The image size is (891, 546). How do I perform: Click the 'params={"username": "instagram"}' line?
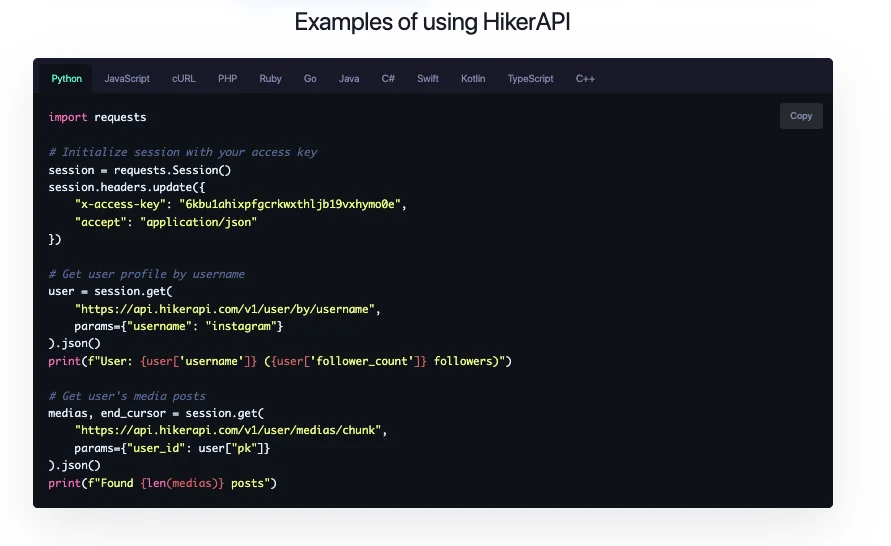click(178, 326)
